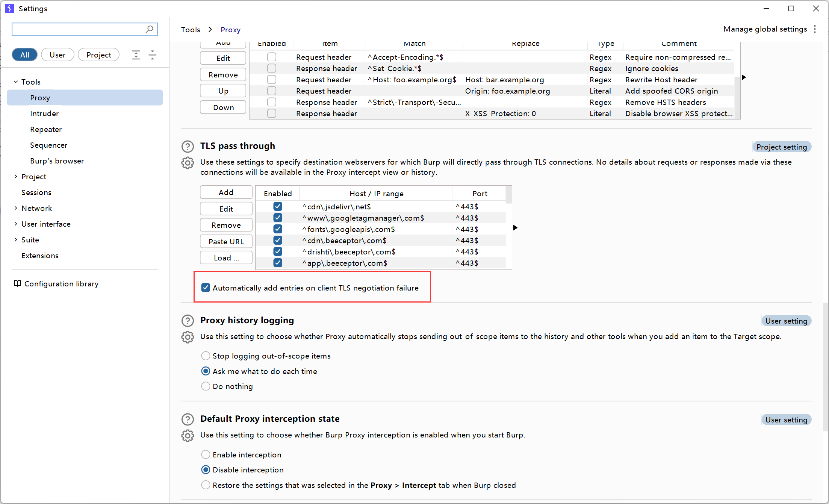Collapse the Tools tree section
Screen dimensions: 829x504
(x=16, y=82)
